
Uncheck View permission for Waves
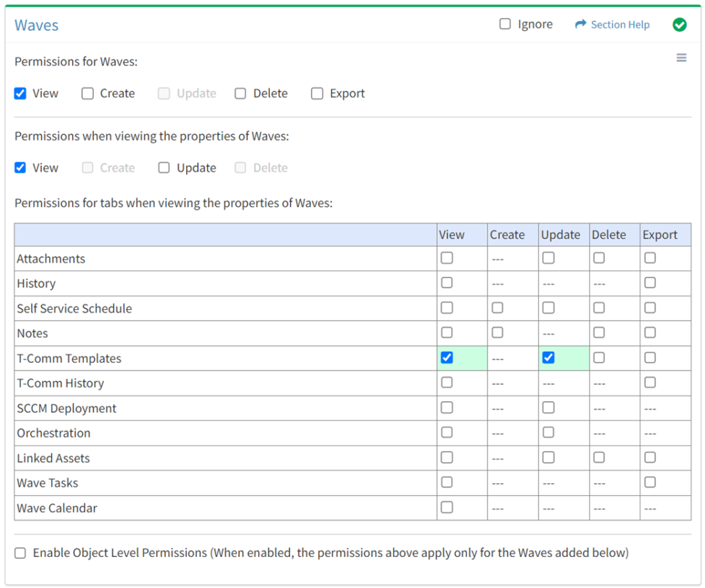point(20,94)
